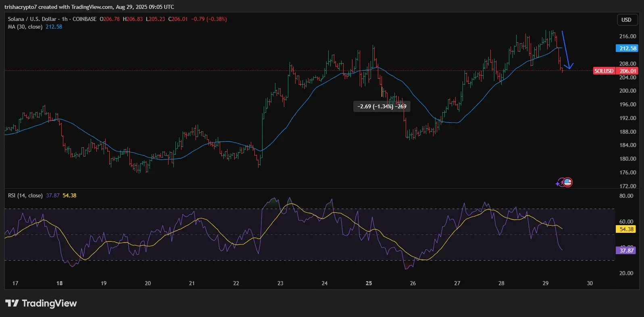Click the low value L205.23
644x317 pixels.
155,19
